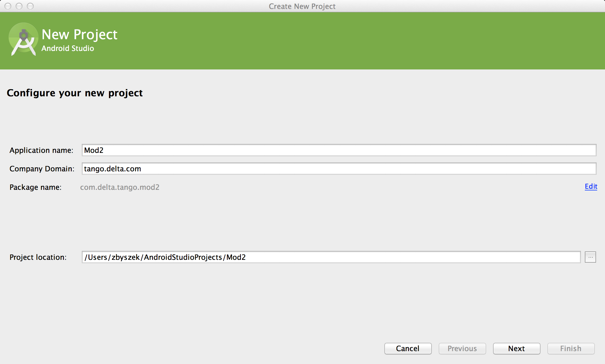Click the disabled Finish button
Image resolution: width=605 pixels, height=364 pixels.
[571, 348]
